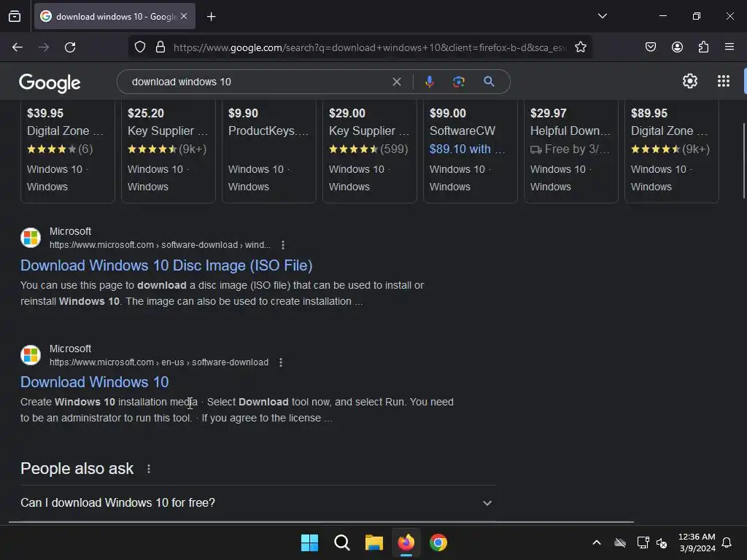Click Microsoft favicon of en-us result
The width and height of the screenshot is (747, 560).
[x=31, y=355]
